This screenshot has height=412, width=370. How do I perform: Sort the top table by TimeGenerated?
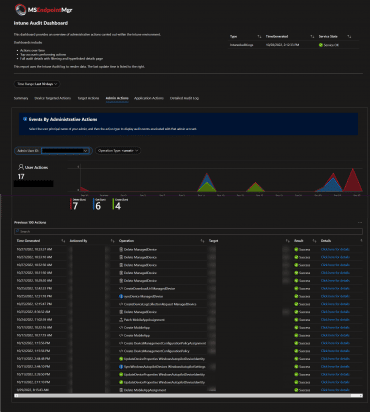pos(312,36)
